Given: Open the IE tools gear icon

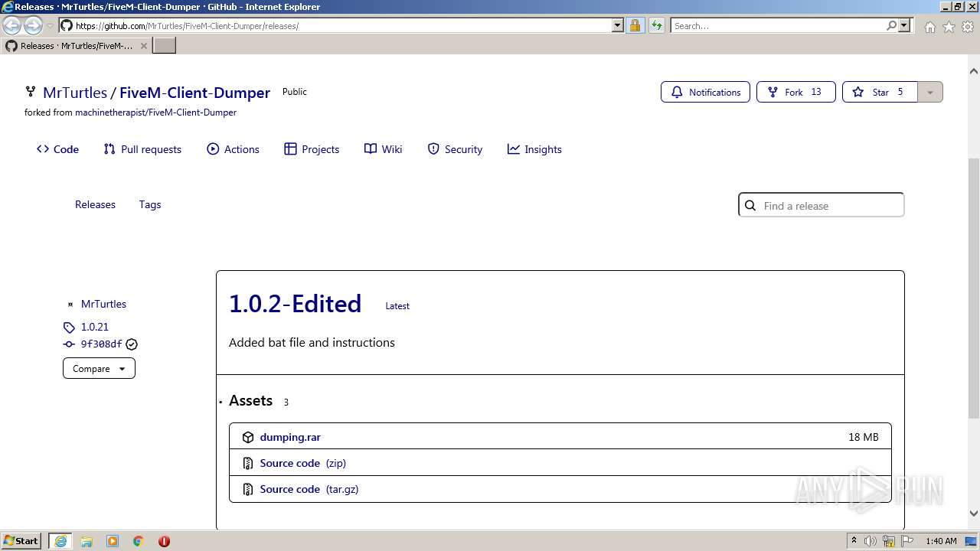Looking at the screenshot, I should pyautogui.click(x=968, y=27).
